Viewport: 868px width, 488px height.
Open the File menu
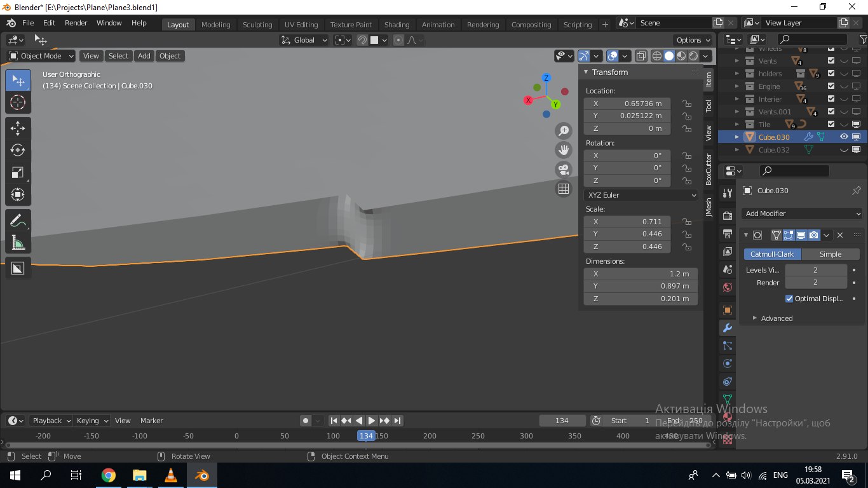[28, 23]
